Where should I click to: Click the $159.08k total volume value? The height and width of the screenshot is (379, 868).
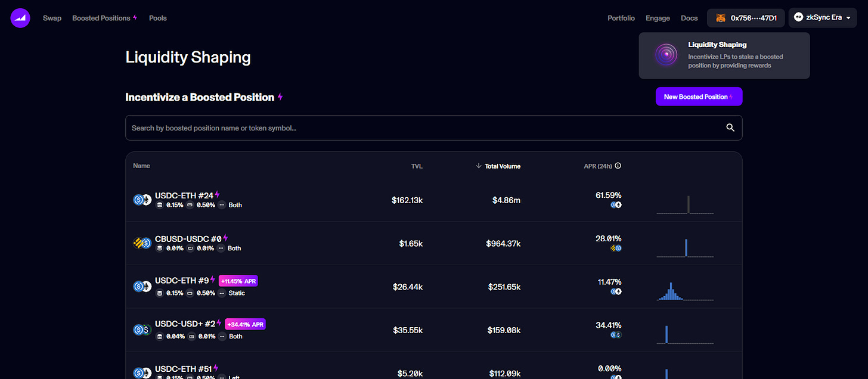coord(503,330)
